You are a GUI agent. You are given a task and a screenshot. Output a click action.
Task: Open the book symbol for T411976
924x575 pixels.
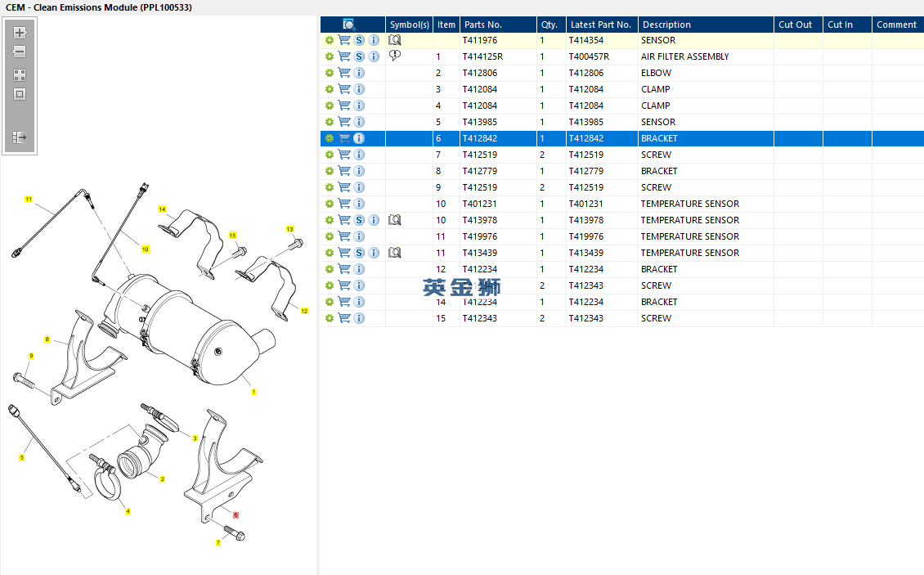[x=395, y=40]
